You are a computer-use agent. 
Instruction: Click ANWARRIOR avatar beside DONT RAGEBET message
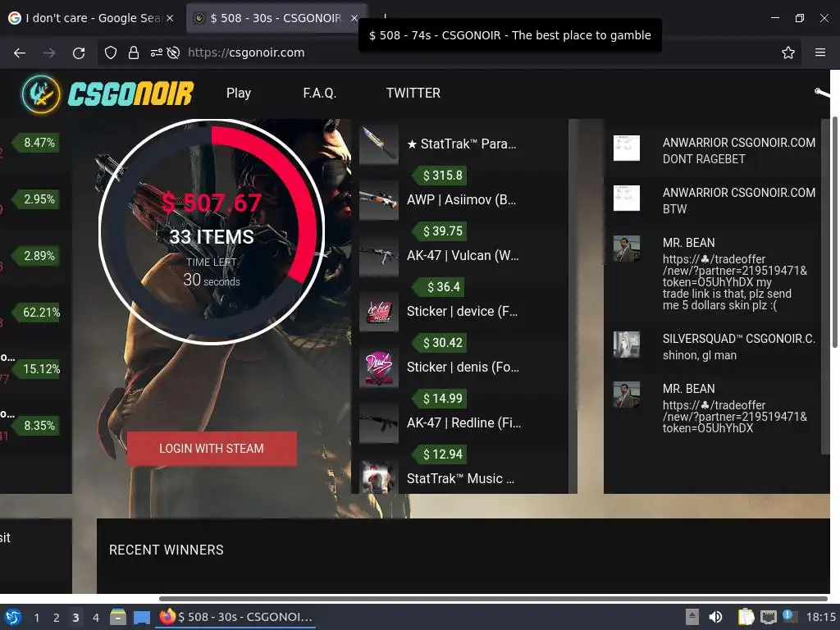coord(626,148)
